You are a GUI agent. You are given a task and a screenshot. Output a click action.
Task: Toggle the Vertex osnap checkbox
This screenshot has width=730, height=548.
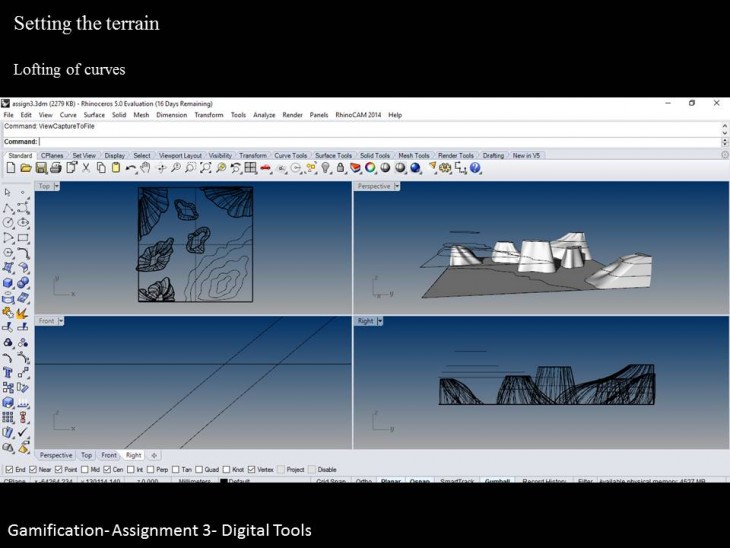coord(251,469)
